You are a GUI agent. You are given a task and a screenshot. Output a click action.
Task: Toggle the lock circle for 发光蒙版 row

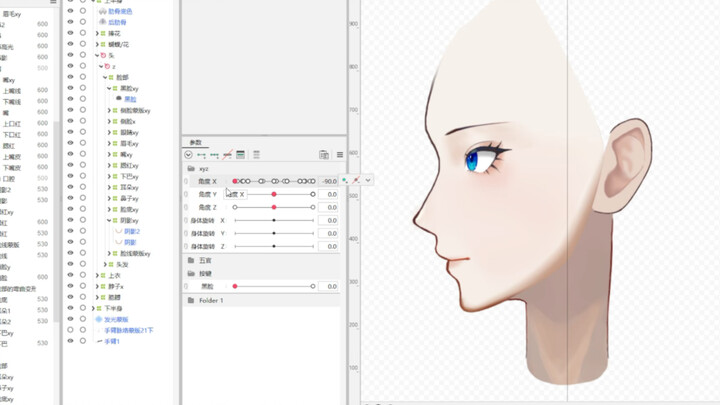coord(83,319)
